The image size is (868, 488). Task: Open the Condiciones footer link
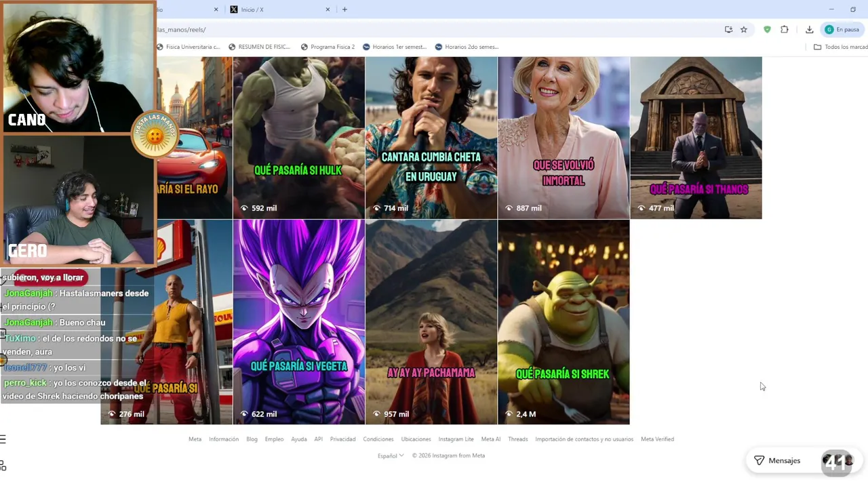click(378, 439)
